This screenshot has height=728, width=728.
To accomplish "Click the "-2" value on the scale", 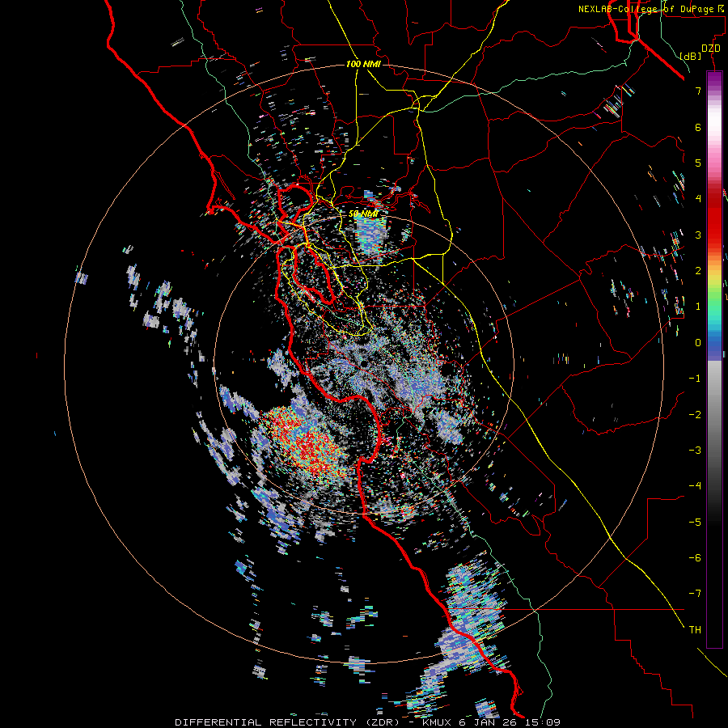I will tap(695, 414).
